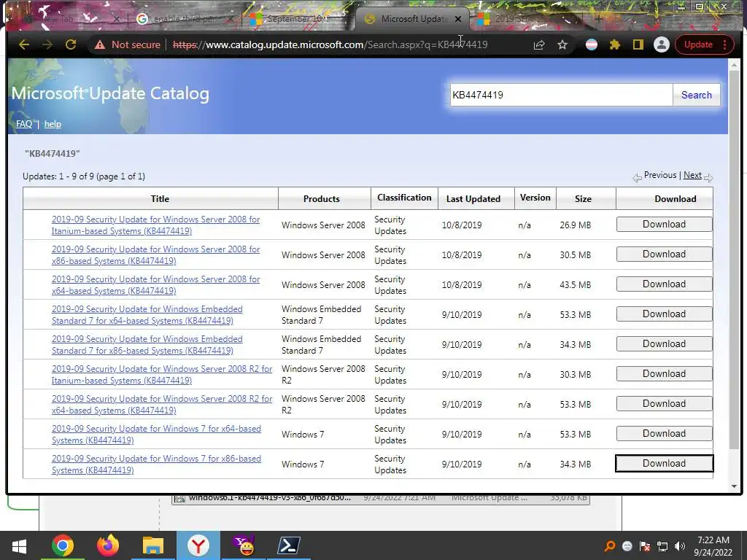This screenshot has height=560, width=747.
Task: Switch to the Google 'enable third' search tab
Action: [x=186, y=19]
